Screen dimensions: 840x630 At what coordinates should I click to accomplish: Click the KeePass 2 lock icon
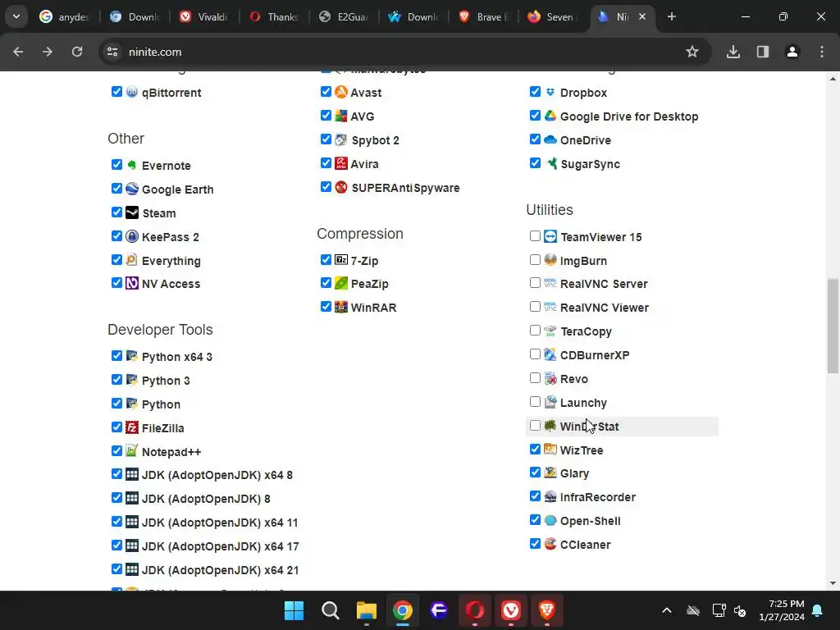click(x=132, y=236)
